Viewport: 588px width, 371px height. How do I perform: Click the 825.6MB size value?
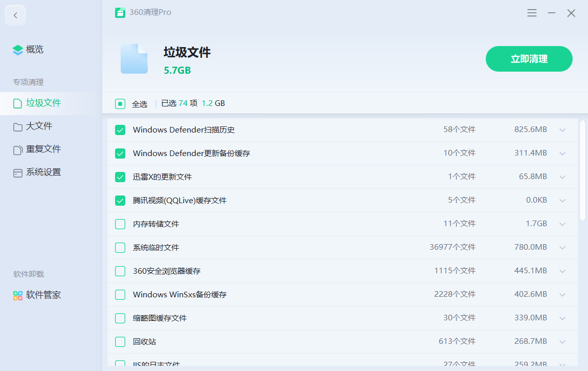pos(531,129)
